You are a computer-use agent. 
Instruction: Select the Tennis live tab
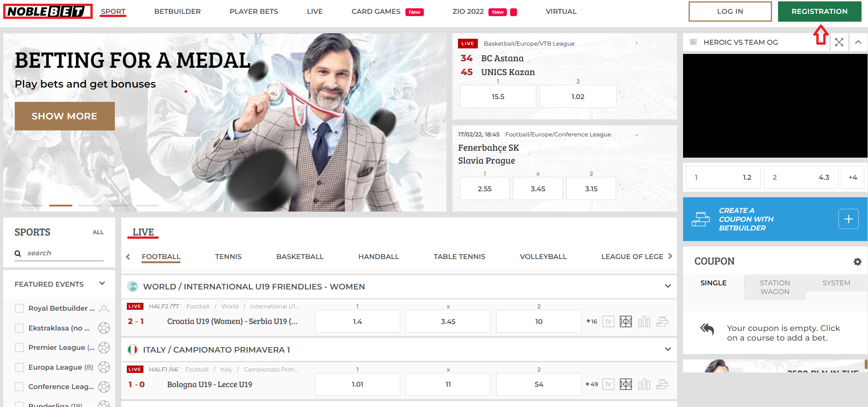coord(228,257)
